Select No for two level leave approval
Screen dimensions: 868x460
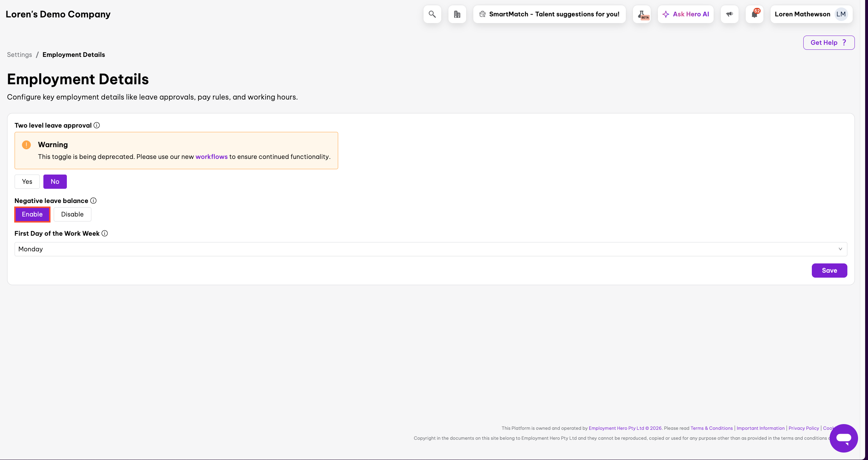(x=55, y=182)
